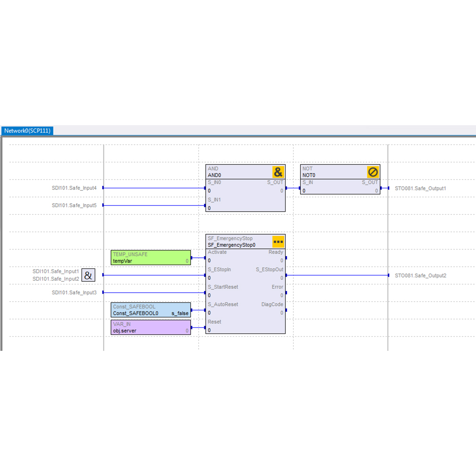Click the ampersand icon on AND0 block

[x=278, y=172]
